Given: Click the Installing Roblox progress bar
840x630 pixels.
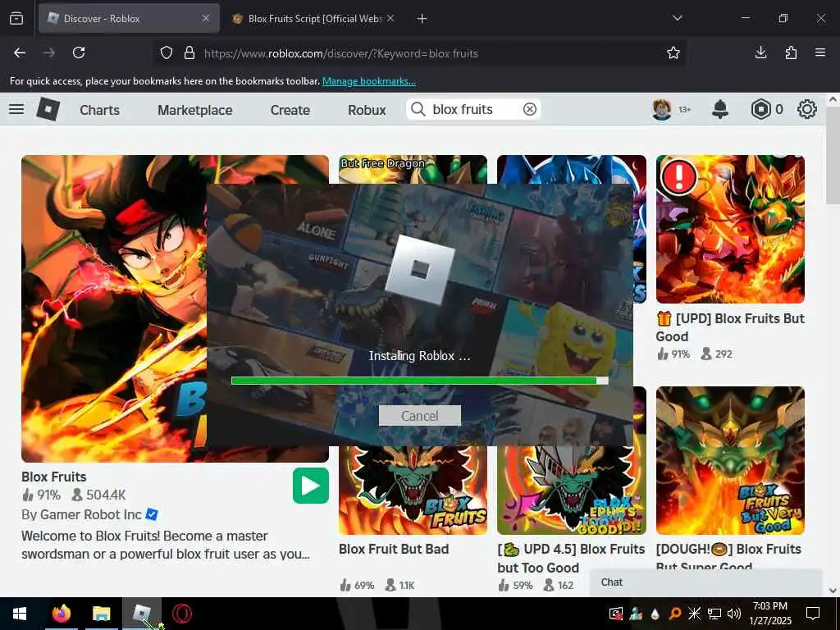Looking at the screenshot, I should point(419,381).
